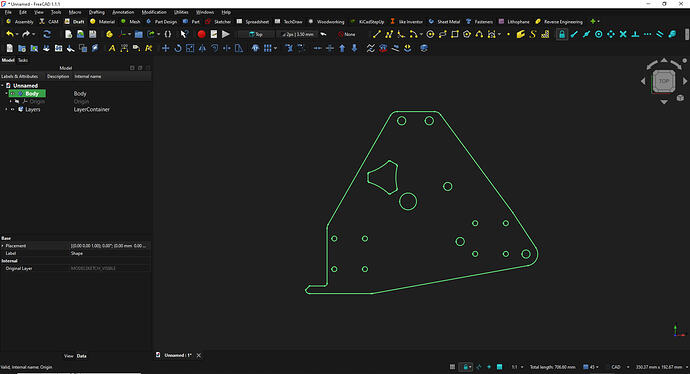Toggle the Snap Lock button
690x374 pixels.
coord(562,34)
